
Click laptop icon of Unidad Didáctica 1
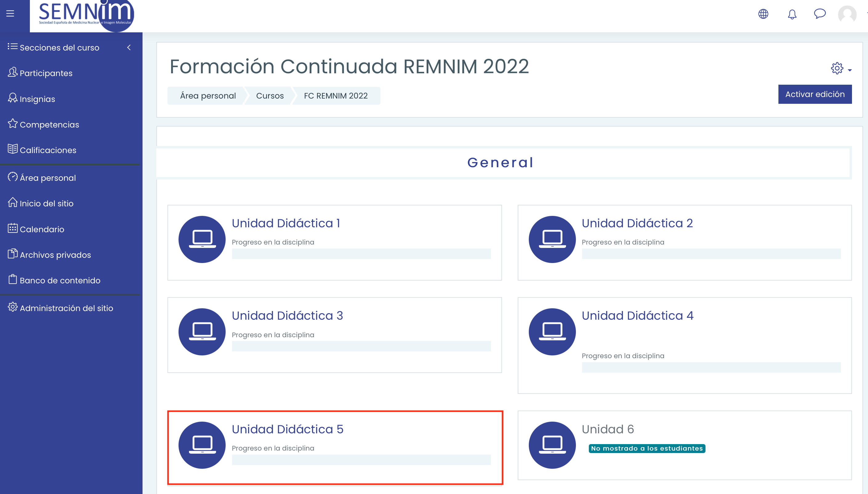coord(202,239)
